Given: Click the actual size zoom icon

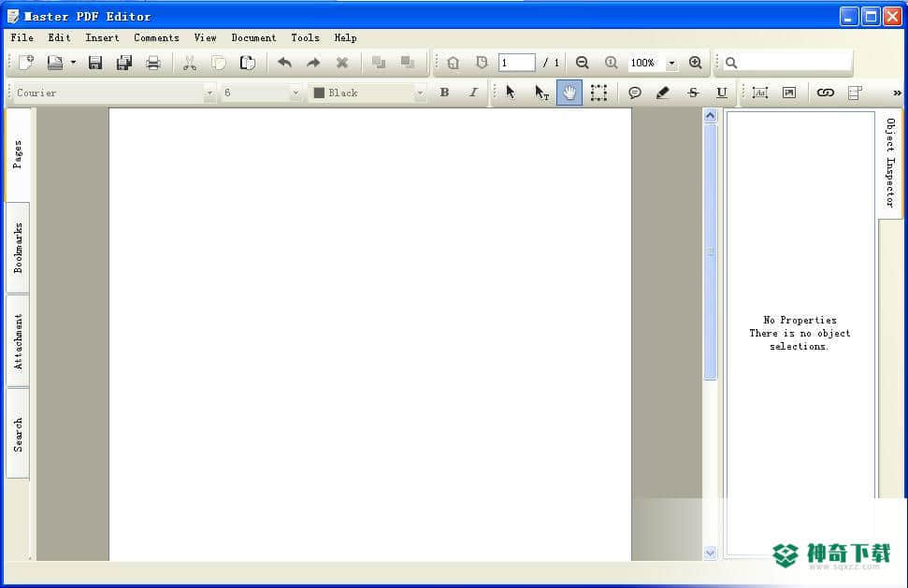Looking at the screenshot, I should click(611, 63).
